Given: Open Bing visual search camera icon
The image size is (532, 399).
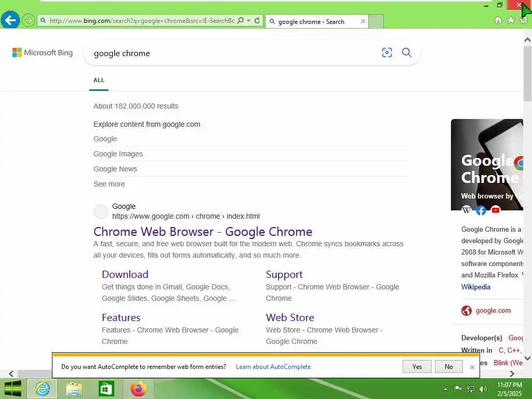Looking at the screenshot, I should 387,52.
